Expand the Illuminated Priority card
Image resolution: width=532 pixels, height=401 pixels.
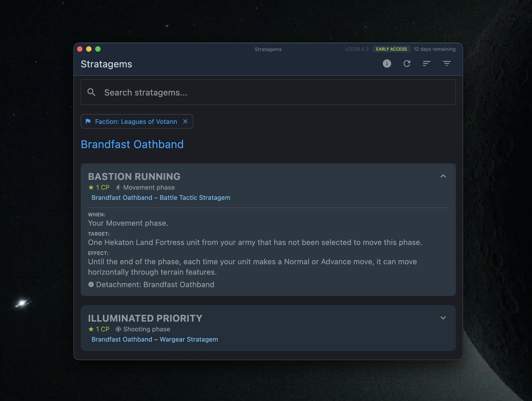443,318
